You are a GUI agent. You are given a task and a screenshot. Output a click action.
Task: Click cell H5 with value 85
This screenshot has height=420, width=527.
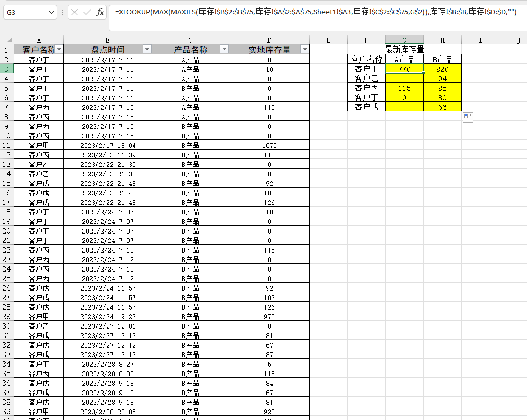pos(442,88)
